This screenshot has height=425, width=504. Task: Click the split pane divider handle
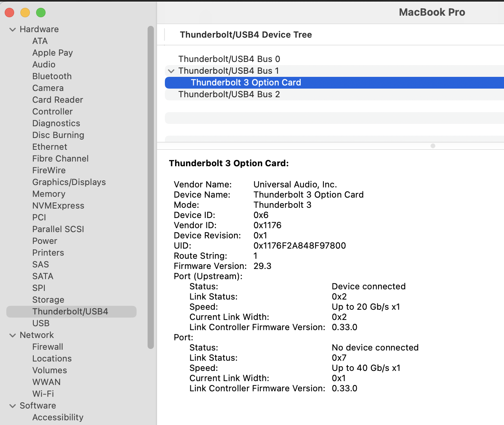click(433, 146)
